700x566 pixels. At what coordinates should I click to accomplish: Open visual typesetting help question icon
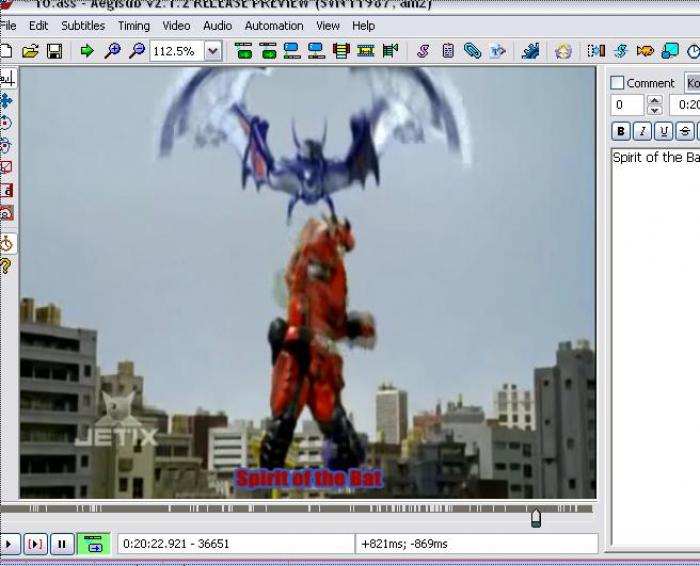pos(6,266)
